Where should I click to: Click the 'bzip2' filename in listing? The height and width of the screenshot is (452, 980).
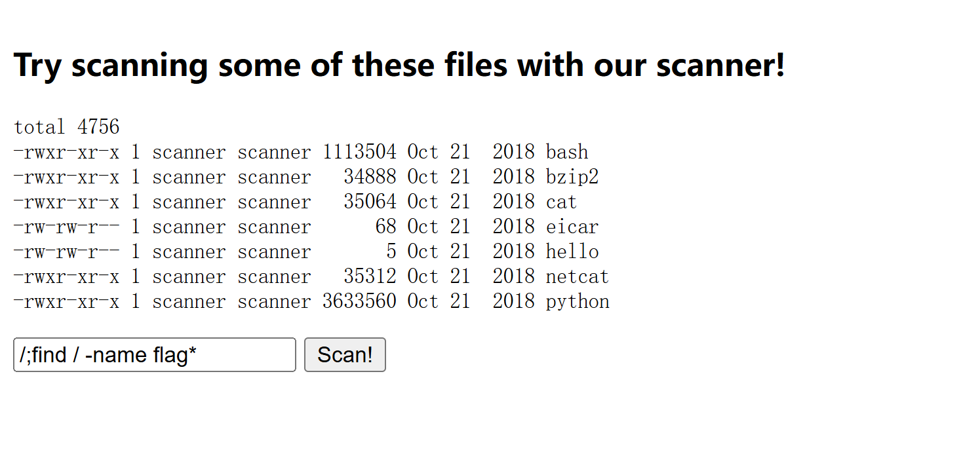pos(572,177)
